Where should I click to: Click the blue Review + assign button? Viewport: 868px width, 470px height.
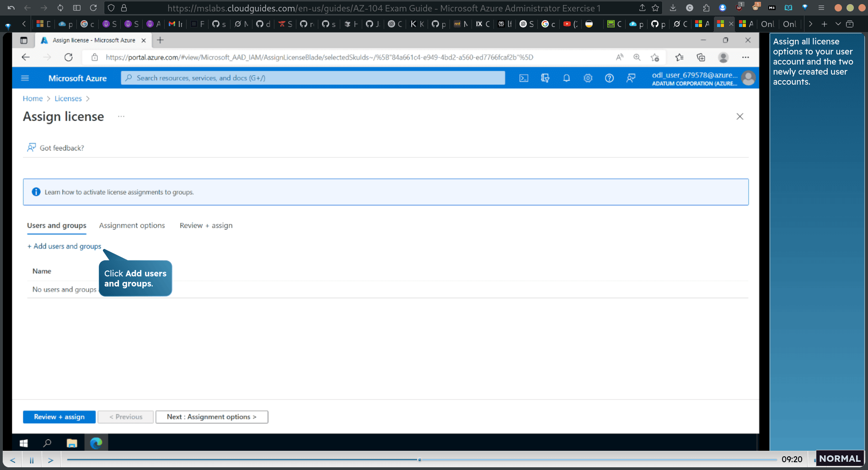click(x=59, y=417)
